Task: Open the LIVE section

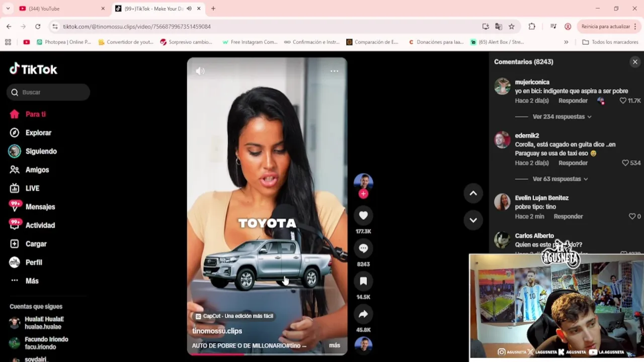Action: pos(25,188)
